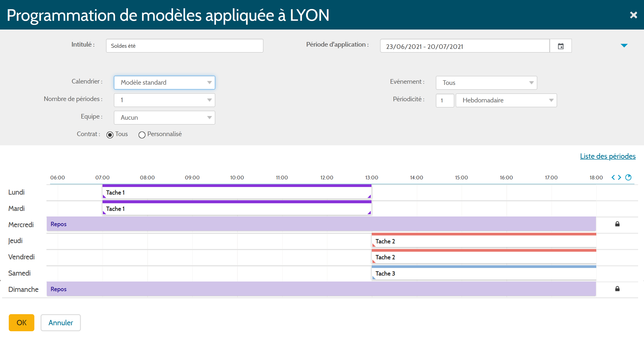Image resolution: width=644 pixels, height=337 pixels.
Task: Select the Personnalisé contract radio button
Action: click(142, 135)
